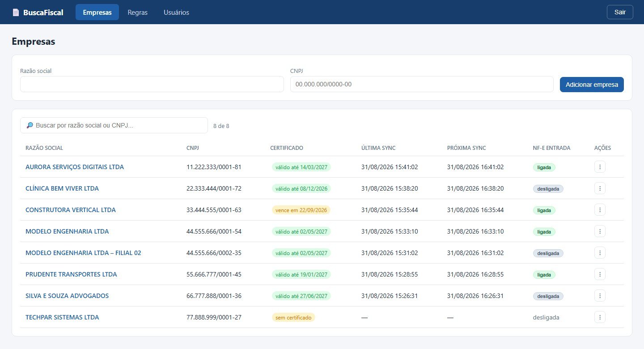Toggle NF-e entrada 'ligada' badge for Aurora
644x349 pixels.
(544, 167)
